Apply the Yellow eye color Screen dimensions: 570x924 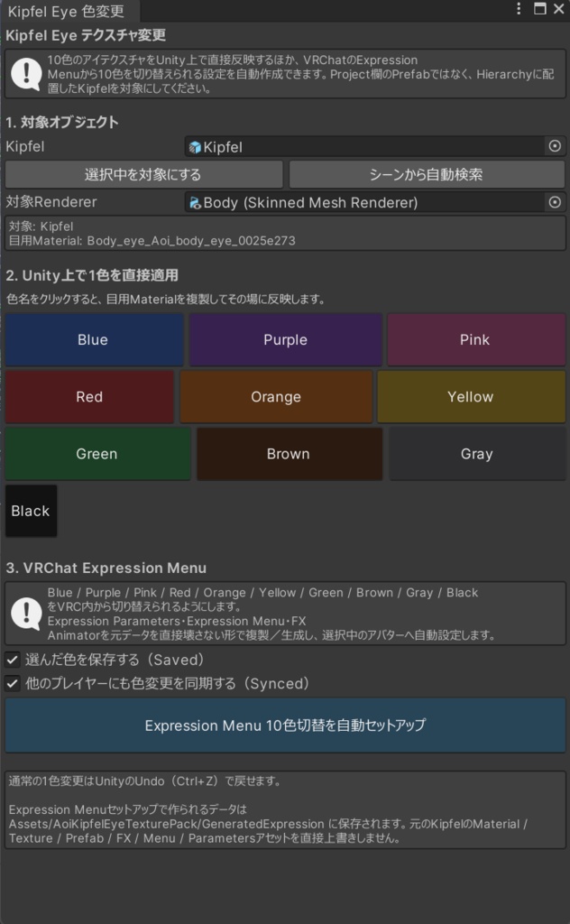[471, 397]
